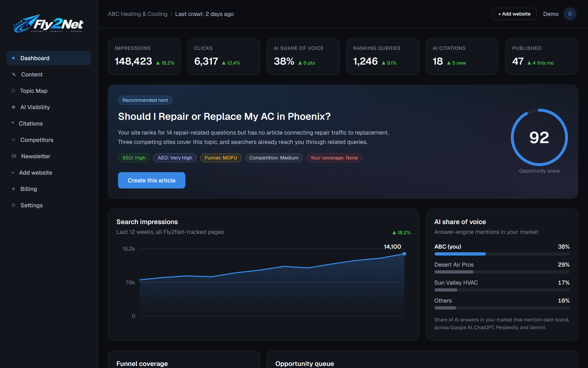
Task: Click the Others share bar
Action: [502, 308]
